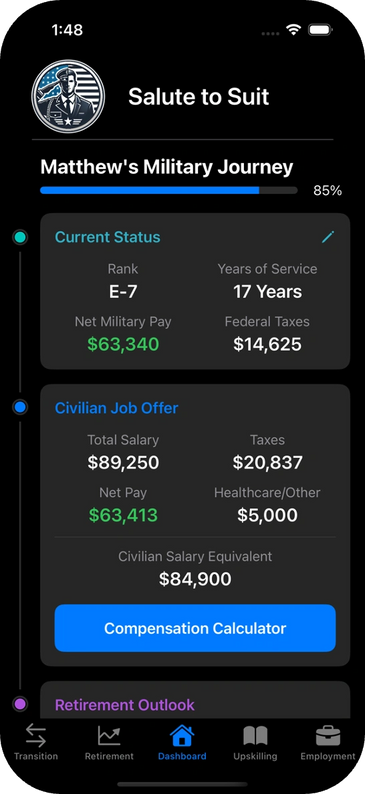365x794 pixels.
Task: Tap the Current Status card title
Action: tap(107, 237)
